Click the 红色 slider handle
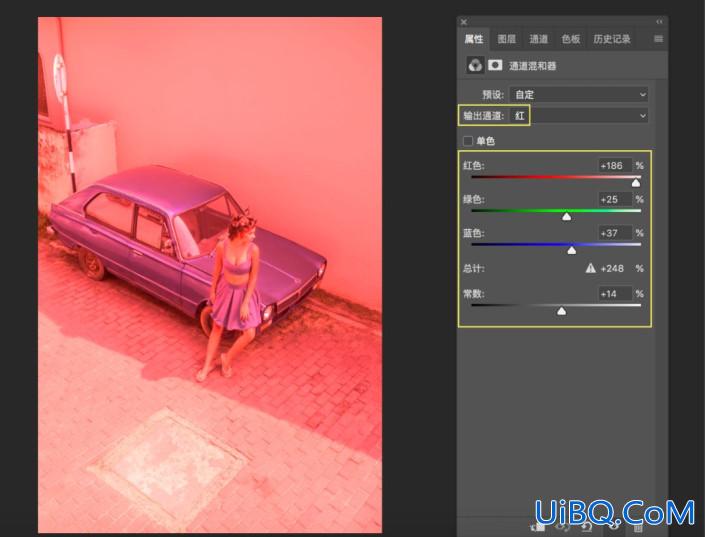The width and height of the screenshot is (705, 537). 636,183
